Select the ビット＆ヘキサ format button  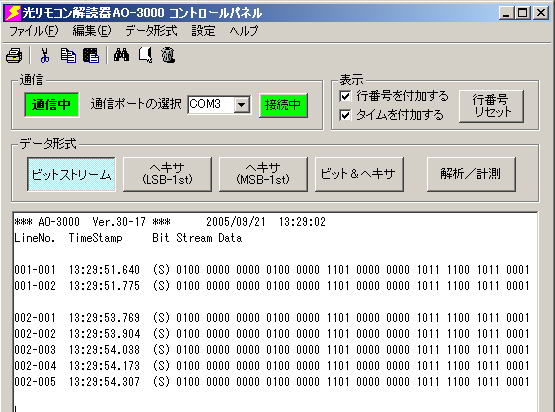tap(359, 174)
